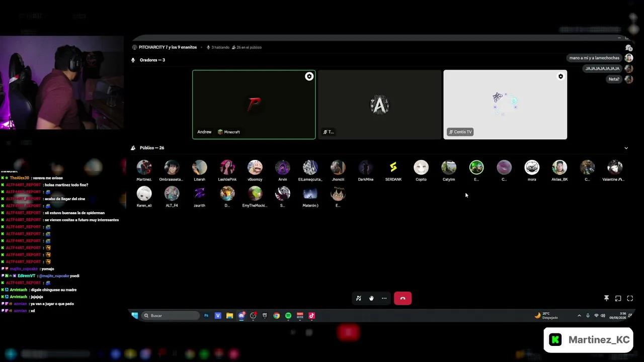Open Akiles_BK audience avatar

pyautogui.click(x=559, y=167)
